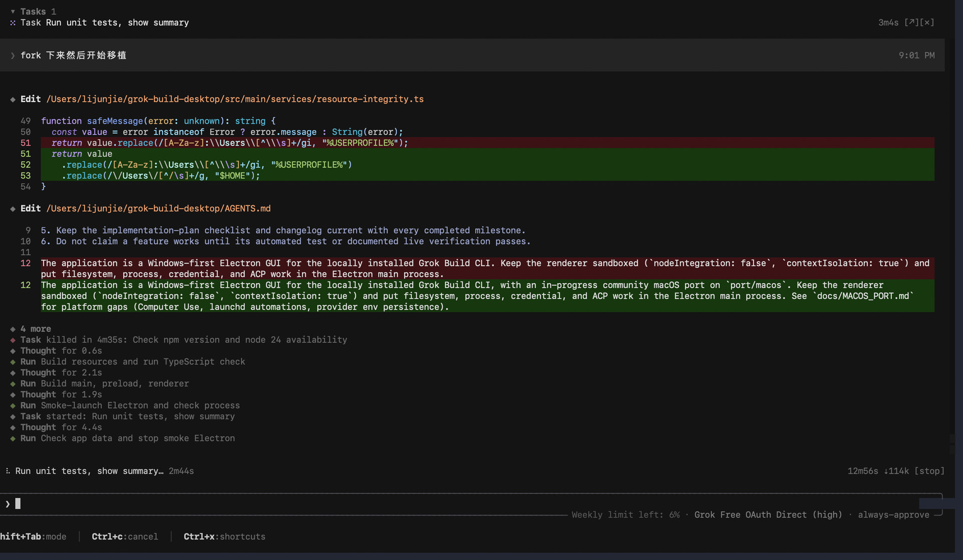Click the 'Ctrl+x:shortcuts' hint

224,537
